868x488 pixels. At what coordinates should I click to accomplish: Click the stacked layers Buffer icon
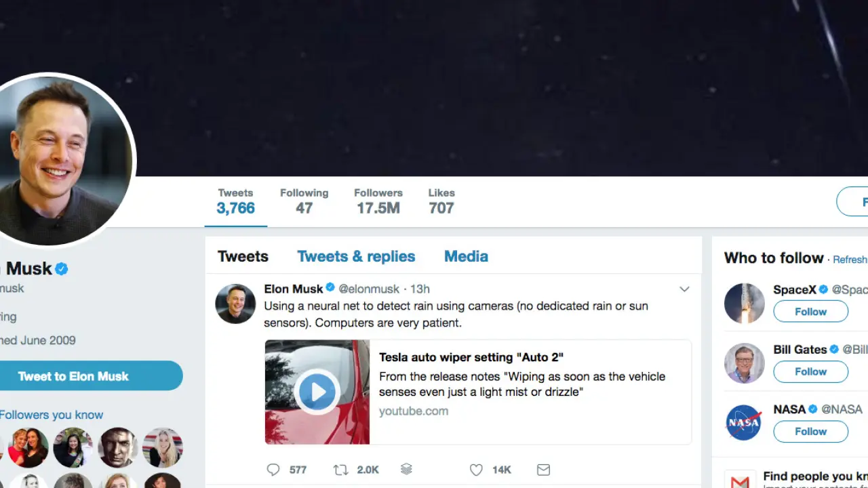[406, 469]
